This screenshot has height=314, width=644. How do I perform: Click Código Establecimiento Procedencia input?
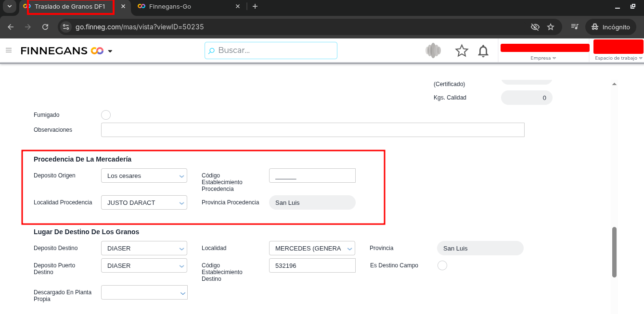[x=312, y=176]
